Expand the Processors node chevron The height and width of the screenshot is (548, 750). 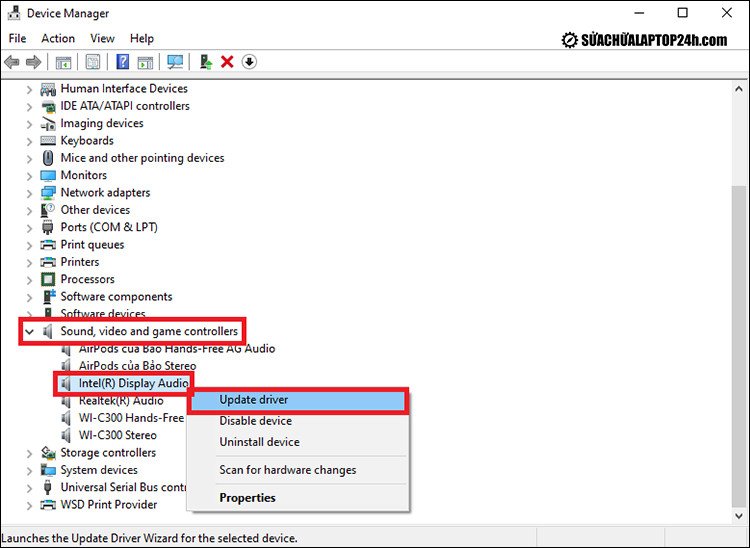coord(29,280)
